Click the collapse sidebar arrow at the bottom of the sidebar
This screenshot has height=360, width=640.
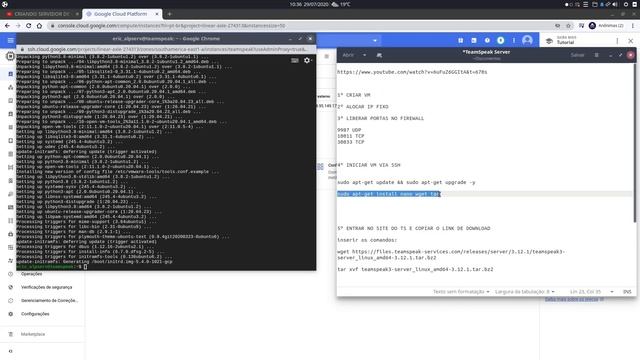[x=11, y=351]
